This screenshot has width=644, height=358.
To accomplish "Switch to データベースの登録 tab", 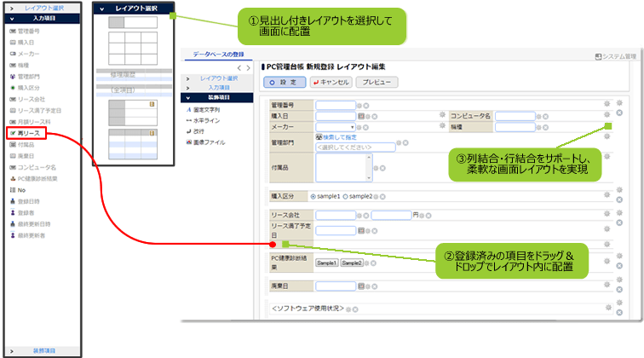I will click(218, 55).
